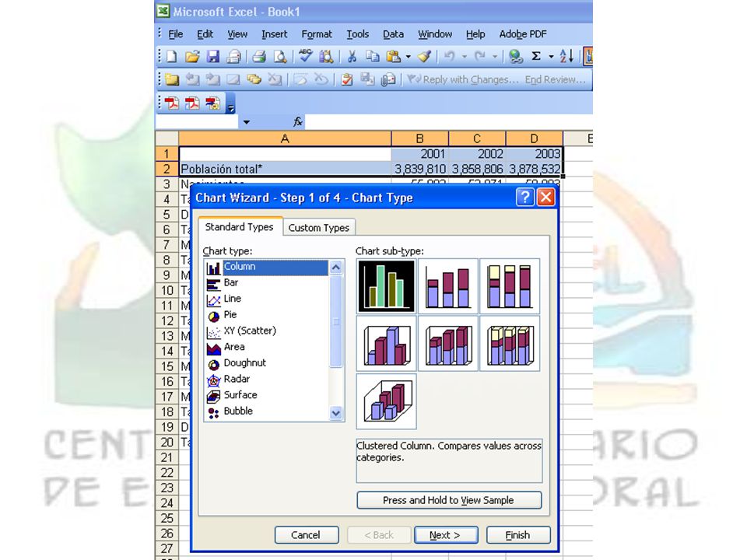Open the AutoSum dropdown arrow
The height and width of the screenshot is (560, 747).
point(551,57)
